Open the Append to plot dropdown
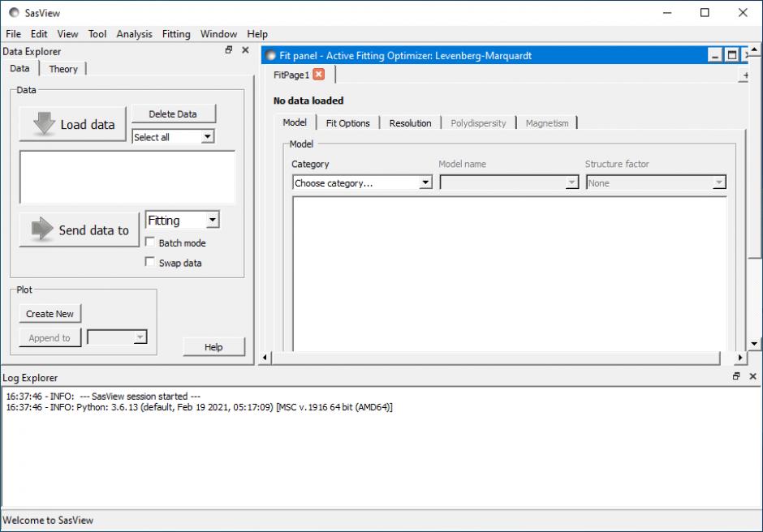 [x=117, y=337]
